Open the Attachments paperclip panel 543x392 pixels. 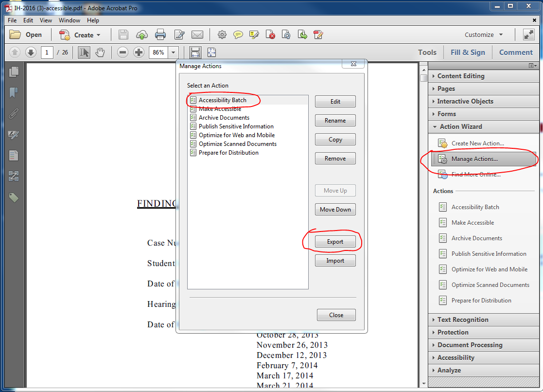14,113
